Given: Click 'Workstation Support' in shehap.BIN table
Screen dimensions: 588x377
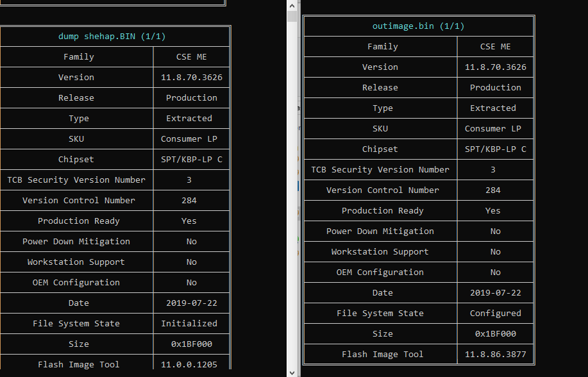Looking at the screenshot, I should pos(76,262).
